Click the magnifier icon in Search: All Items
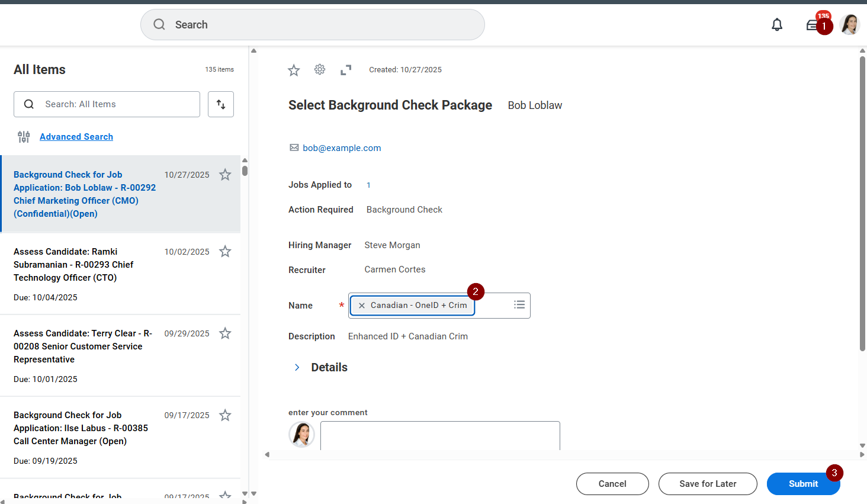 pos(28,104)
